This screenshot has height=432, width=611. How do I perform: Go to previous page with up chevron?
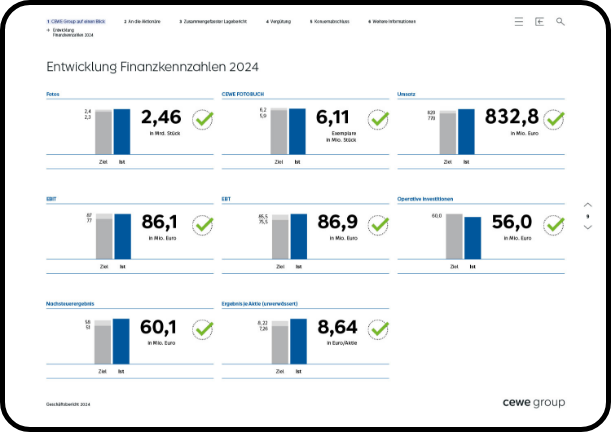click(588, 205)
